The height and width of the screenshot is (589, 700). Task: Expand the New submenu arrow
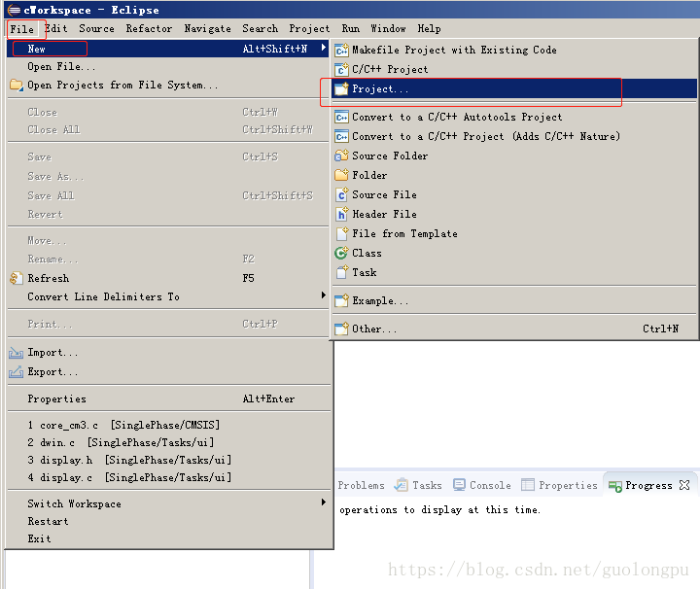coord(324,49)
